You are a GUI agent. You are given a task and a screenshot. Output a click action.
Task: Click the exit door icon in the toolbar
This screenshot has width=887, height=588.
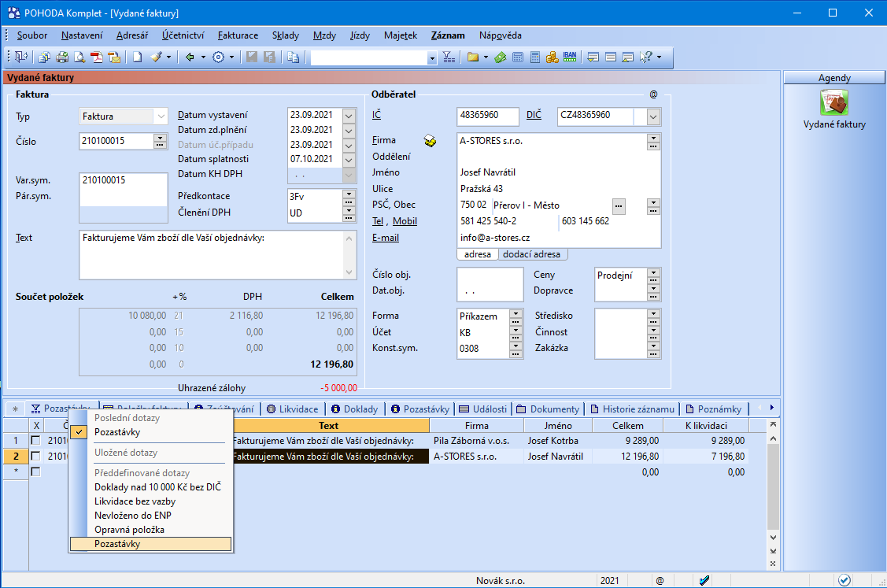pyautogui.click(x=21, y=57)
